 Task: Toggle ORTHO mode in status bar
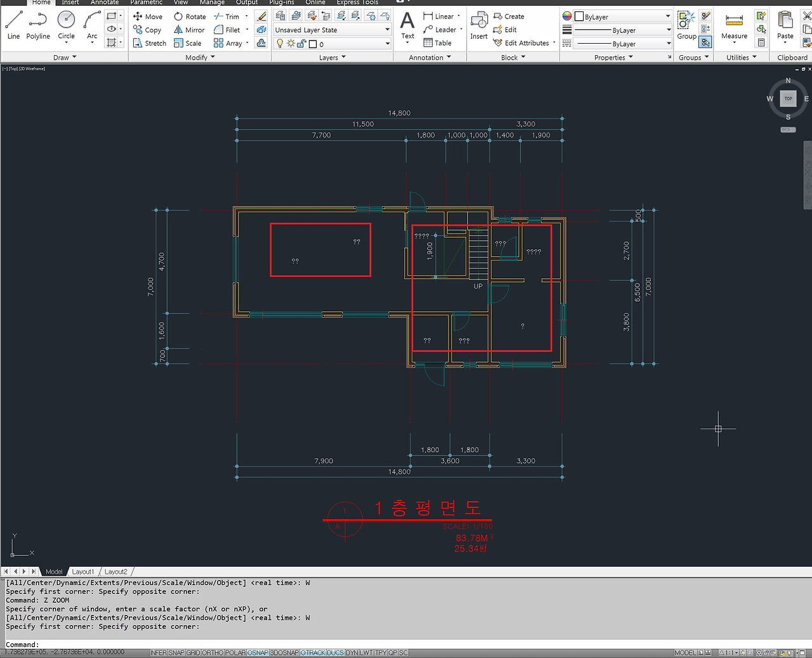[x=213, y=652]
